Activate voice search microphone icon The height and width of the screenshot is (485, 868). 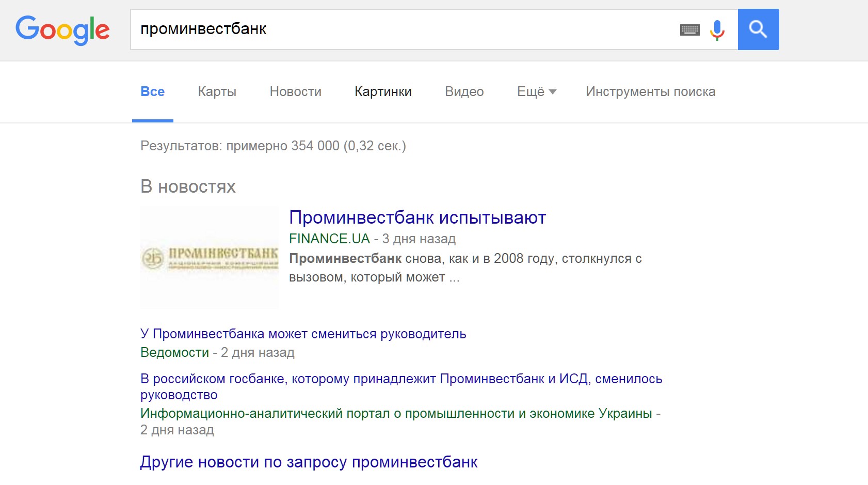click(717, 30)
